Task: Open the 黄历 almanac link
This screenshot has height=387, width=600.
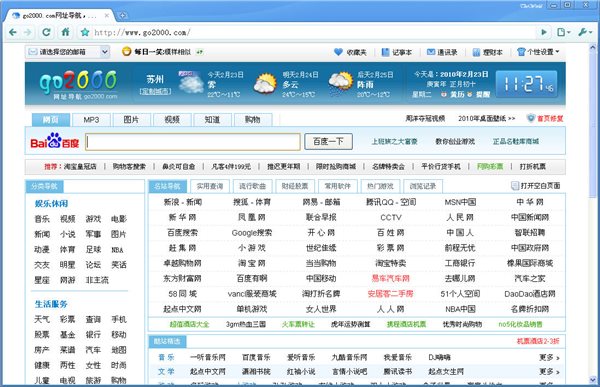Action: (457, 94)
